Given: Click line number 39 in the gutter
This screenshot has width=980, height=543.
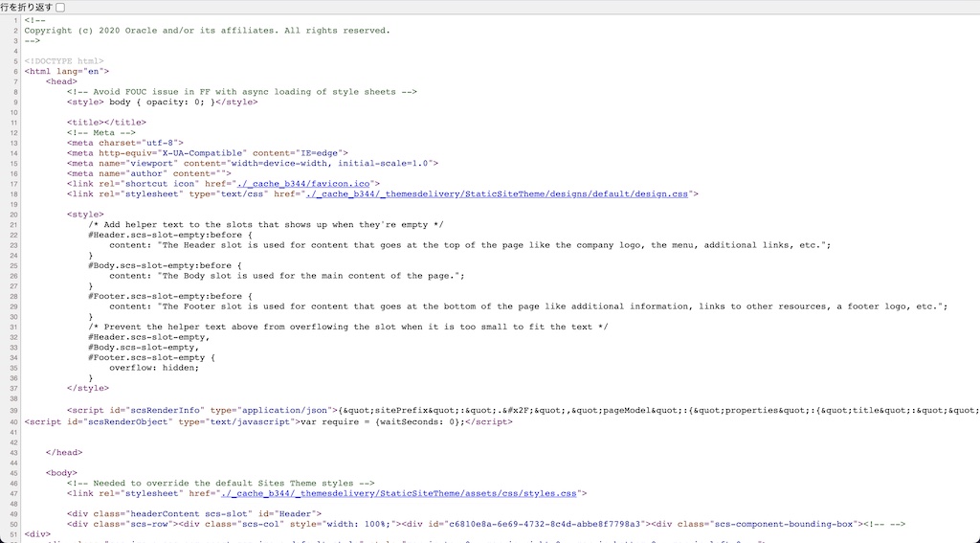Looking at the screenshot, I should (14, 410).
